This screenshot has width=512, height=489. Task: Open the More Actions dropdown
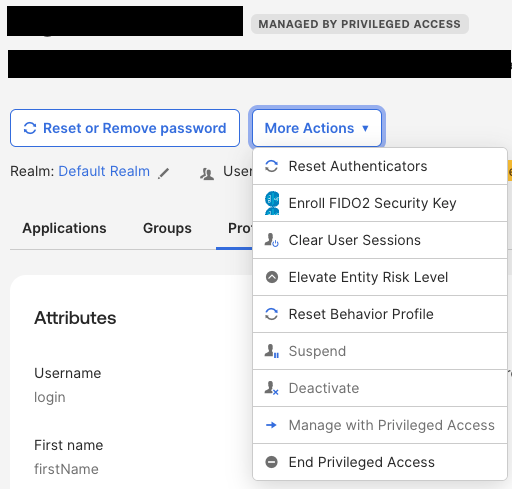[x=317, y=128]
